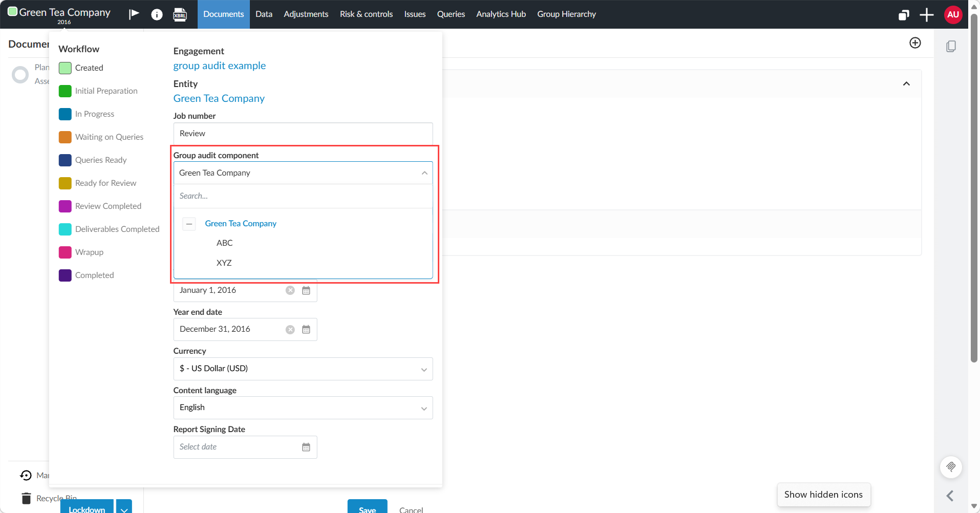
Task: Click the history restore icon
Action: click(x=26, y=476)
